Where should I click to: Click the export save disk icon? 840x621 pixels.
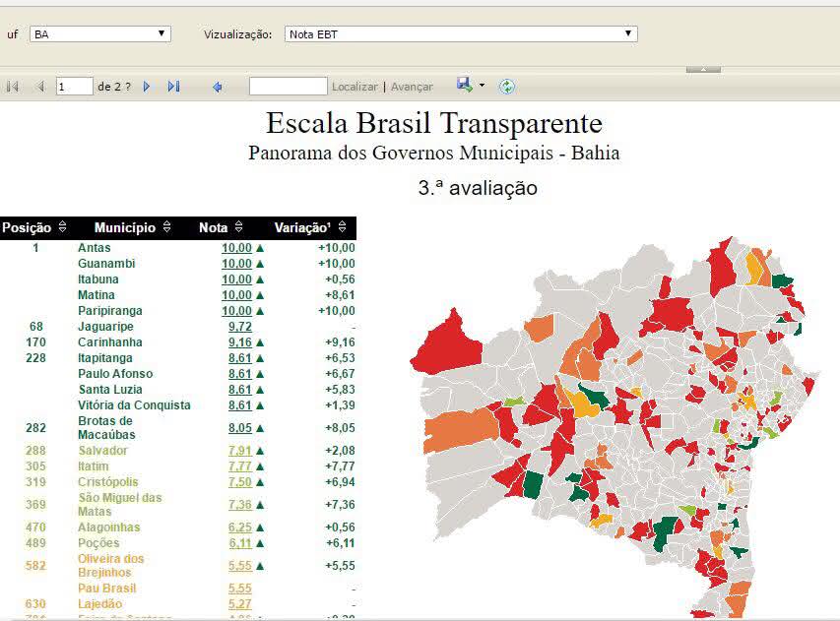(465, 85)
